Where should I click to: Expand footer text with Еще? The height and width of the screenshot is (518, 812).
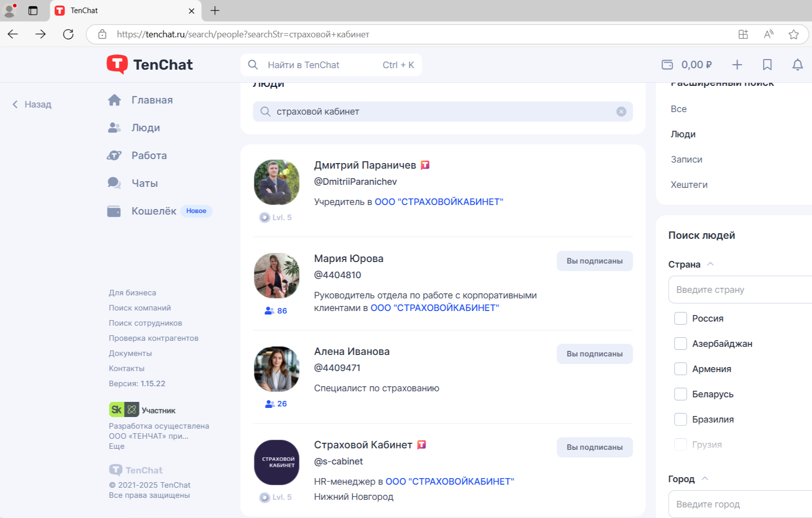tap(117, 446)
